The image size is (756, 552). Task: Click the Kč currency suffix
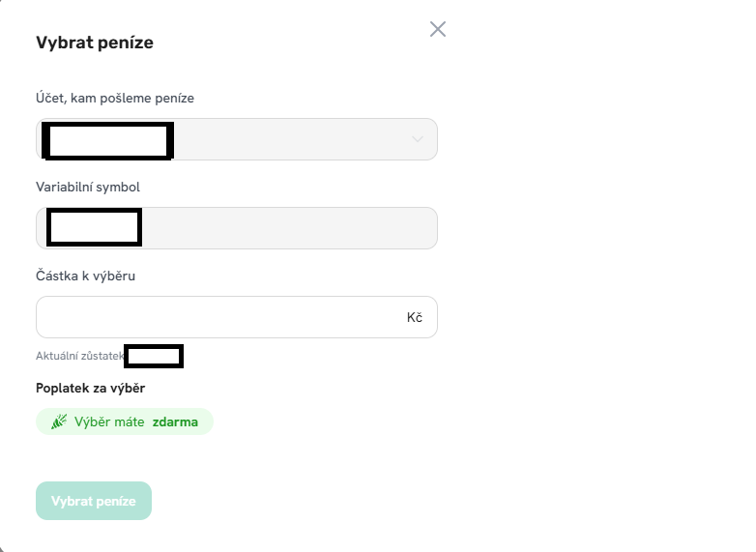(415, 317)
